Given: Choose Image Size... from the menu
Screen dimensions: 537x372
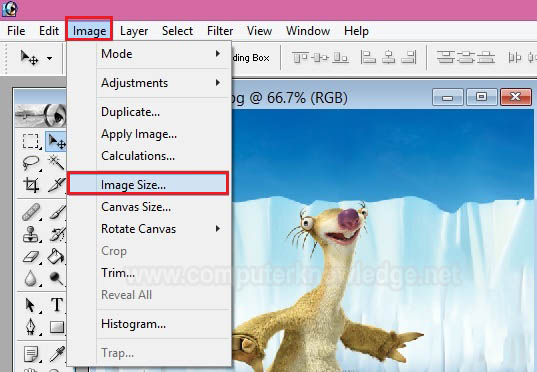Looking at the screenshot, I should [148, 185].
